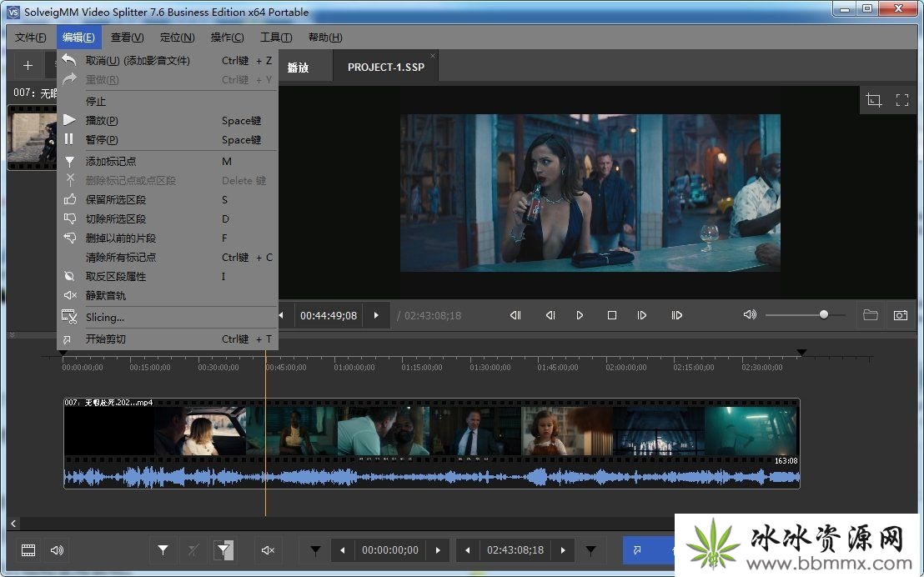Toggle mute audio in bottom toolbar

[269, 550]
